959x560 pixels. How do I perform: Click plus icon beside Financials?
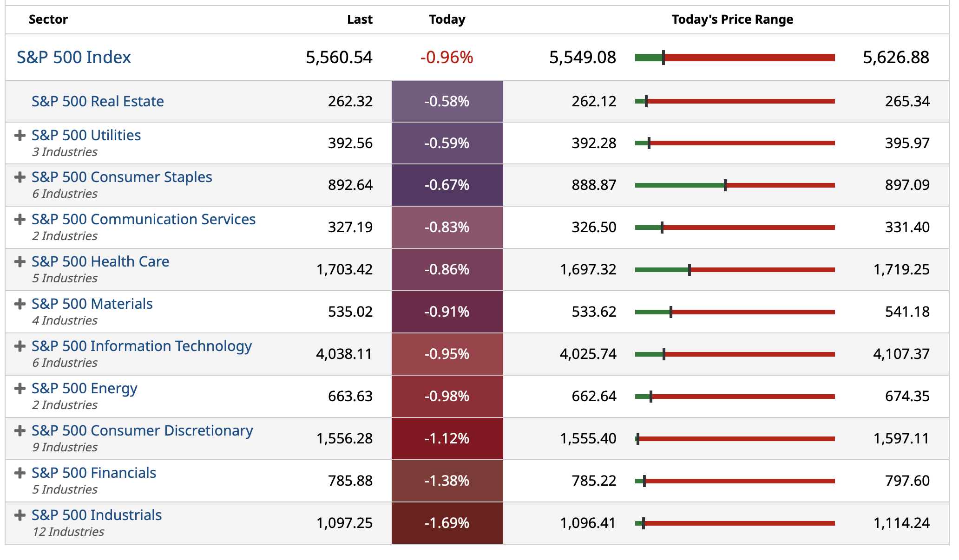[20, 473]
